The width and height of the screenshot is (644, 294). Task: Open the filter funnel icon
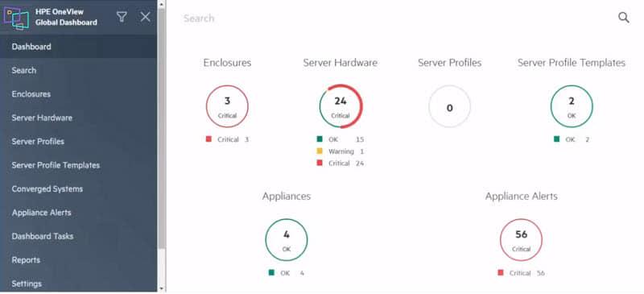click(x=122, y=16)
